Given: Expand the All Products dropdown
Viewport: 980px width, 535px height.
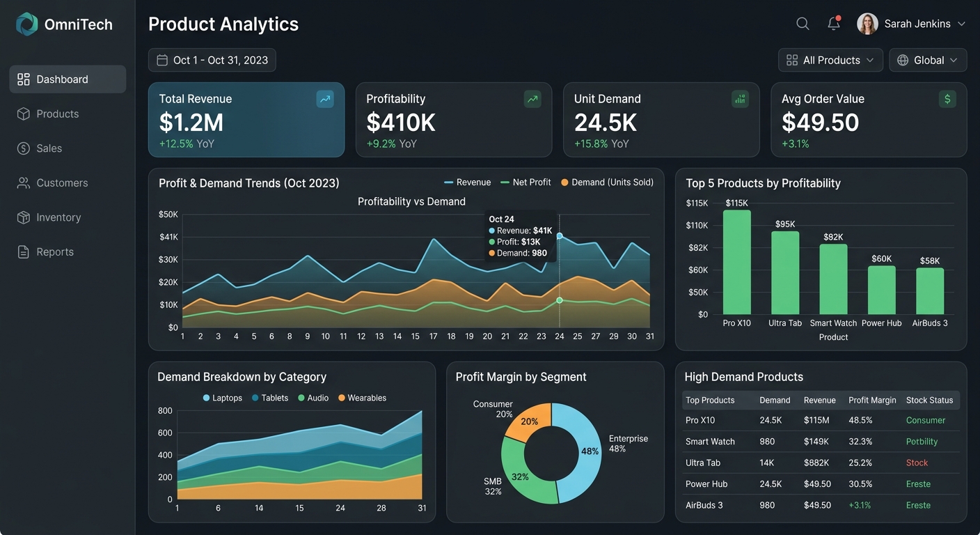Looking at the screenshot, I should tap(830, 60).
